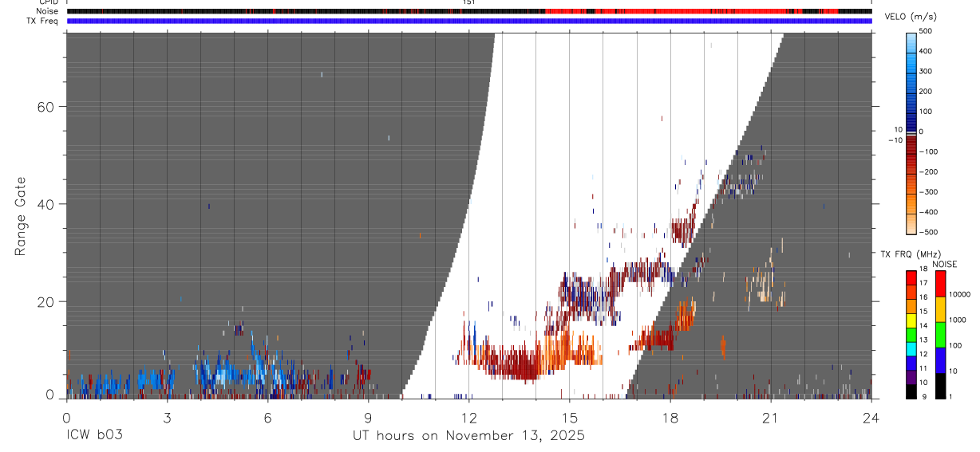
Task: Click the Noise row label at top left
Action: [x=49, y=11]
